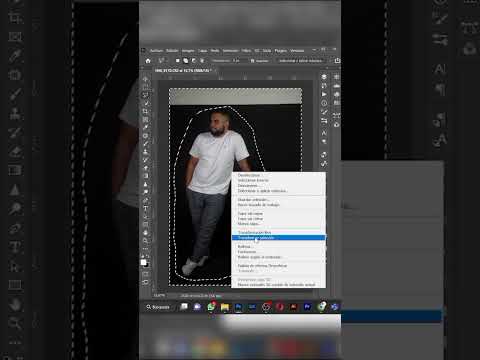Select the Rectangular Marquee tool
The height and width of the screenshot is (360, 480).
[146, 87]
